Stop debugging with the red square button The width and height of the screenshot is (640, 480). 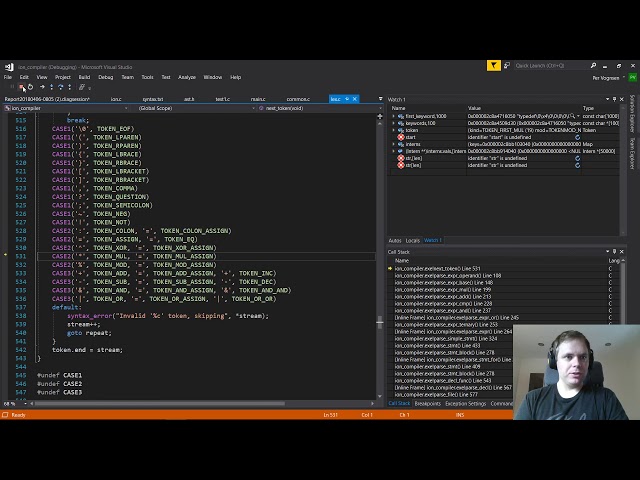coord(21,87)
